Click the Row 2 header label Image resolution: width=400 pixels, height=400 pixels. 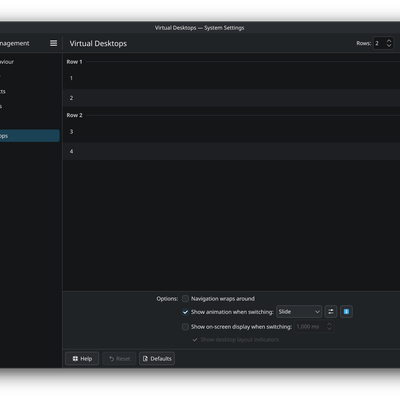[74, 115]
